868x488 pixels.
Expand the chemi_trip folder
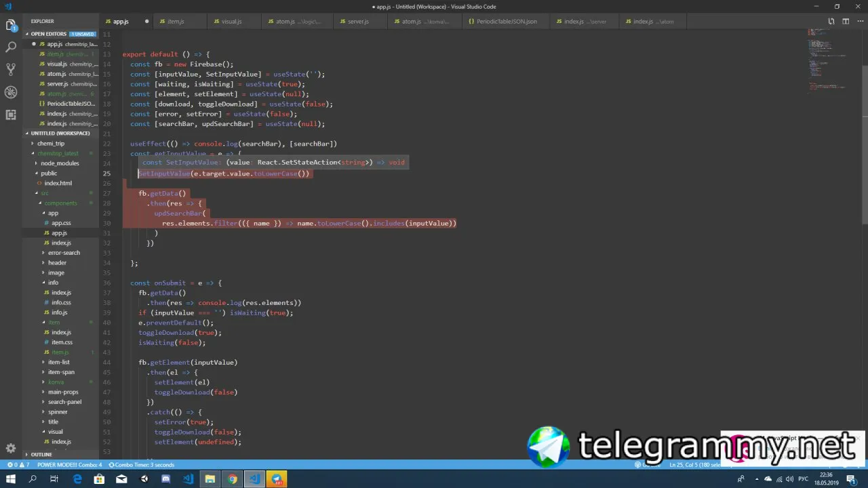tap(51, 144)
